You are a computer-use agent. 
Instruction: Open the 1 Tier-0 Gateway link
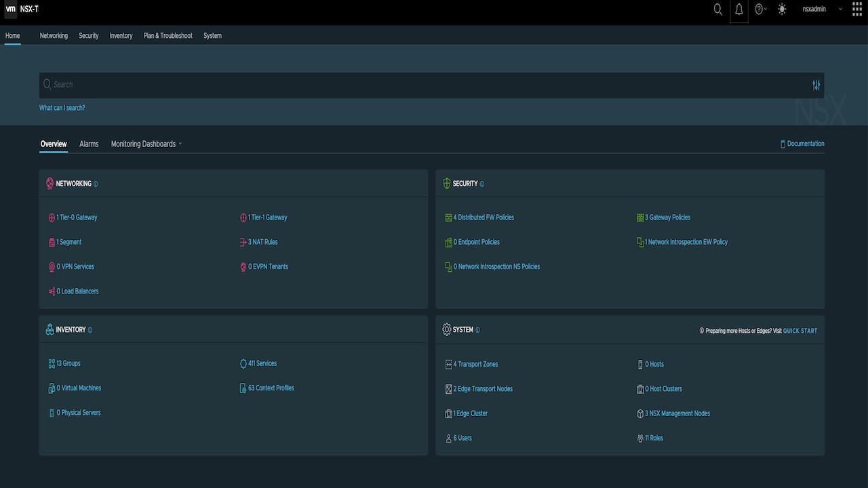click(77, 218)
